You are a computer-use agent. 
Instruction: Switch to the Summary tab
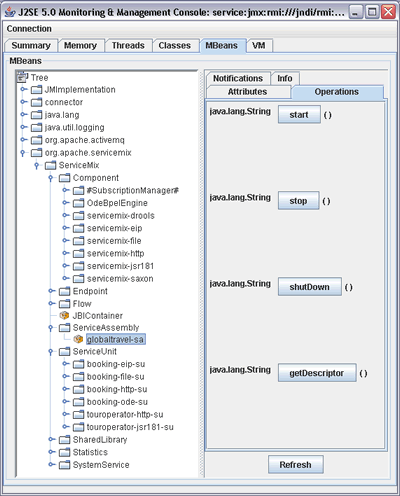click(31, 45)
